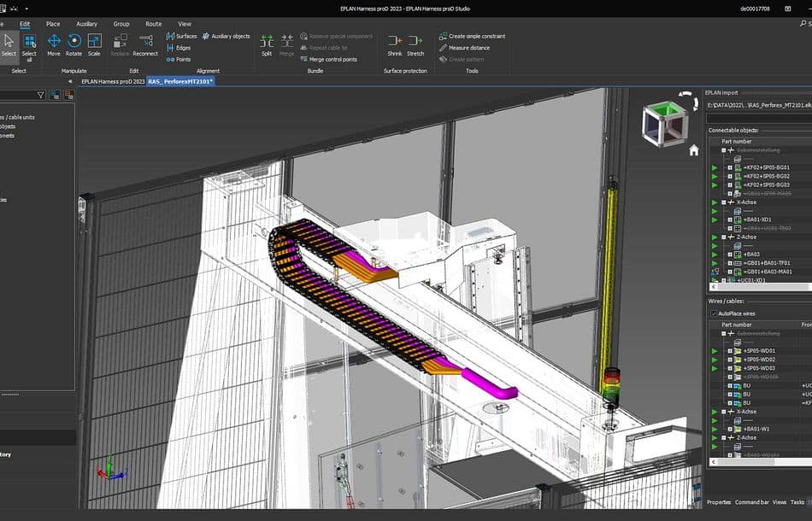Screen dimensions: 812x521
Task: Click the Merge bundle tool
Action: coord(287,45)
